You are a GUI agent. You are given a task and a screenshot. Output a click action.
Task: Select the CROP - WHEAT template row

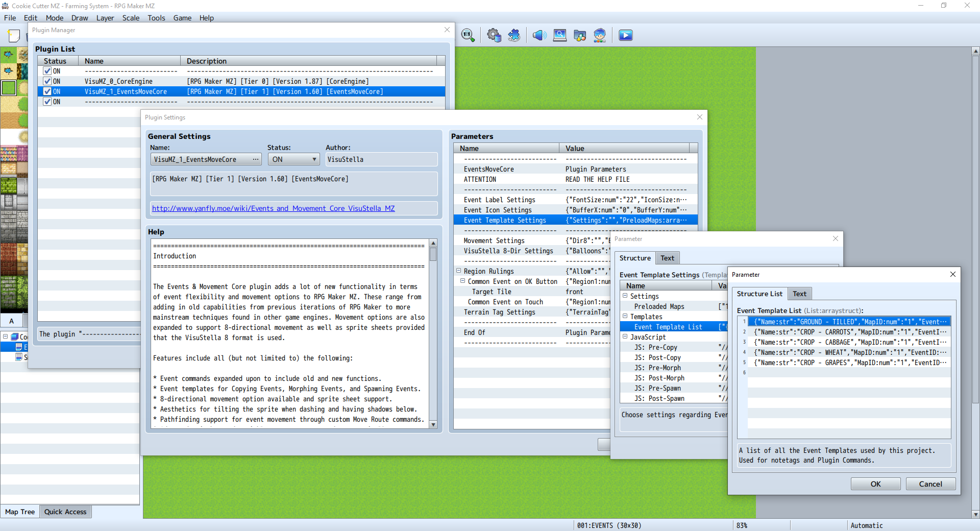[849, 352]
